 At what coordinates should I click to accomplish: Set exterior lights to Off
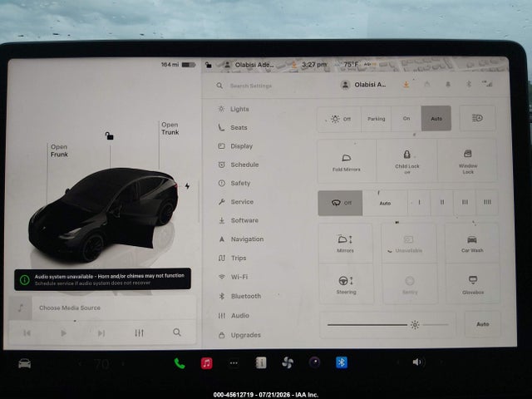pyautogui.click(x=339, y=119)
